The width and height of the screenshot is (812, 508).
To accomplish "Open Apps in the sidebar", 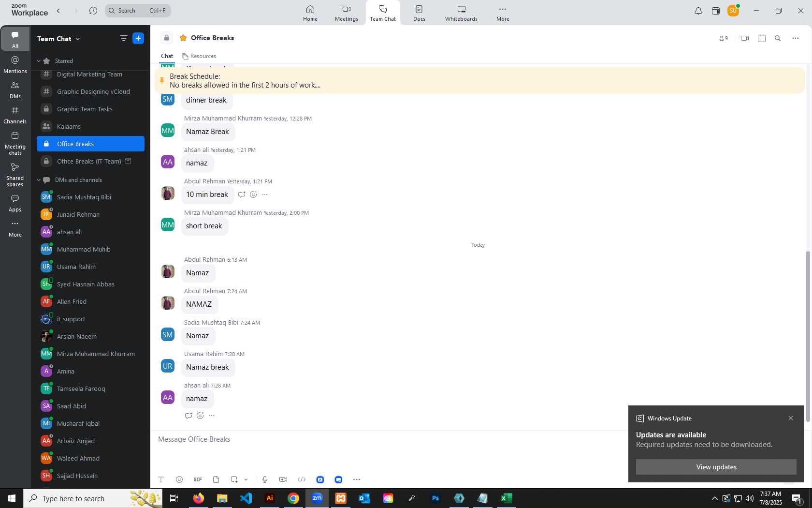I will [x=15, y=203].
